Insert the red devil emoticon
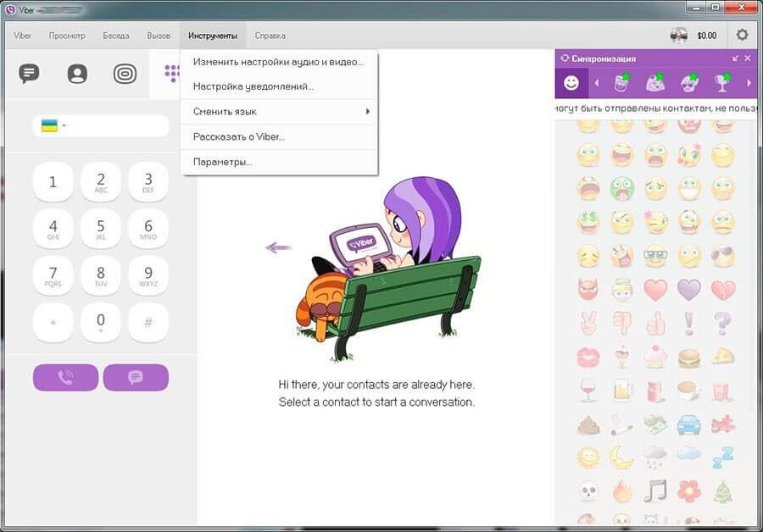763x532 pixels. [588, 290]
